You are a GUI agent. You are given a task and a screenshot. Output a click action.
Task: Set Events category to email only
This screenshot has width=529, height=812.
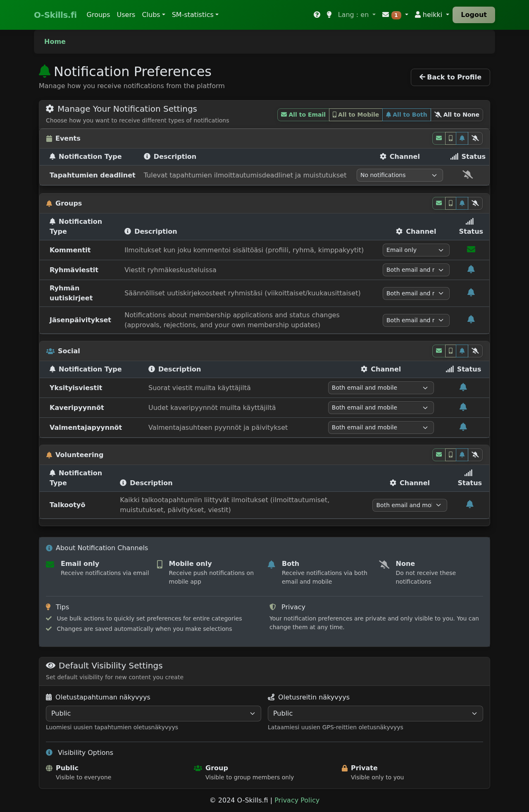pyautogui.click(x=439, y=138)
